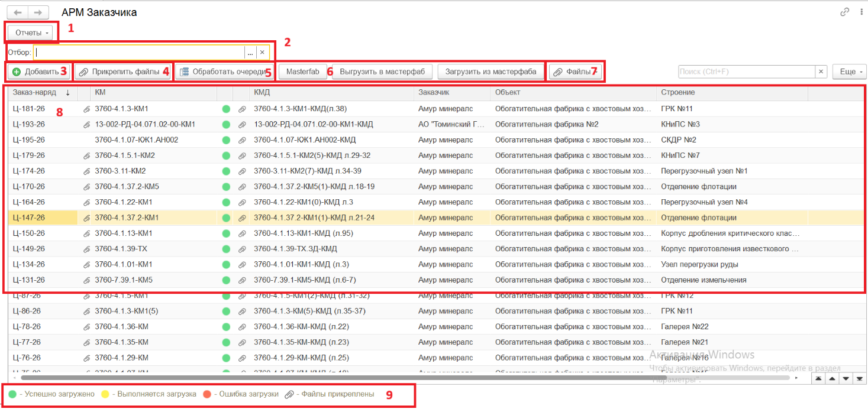
Task: Go forward with the right arrow button
Action: pos(38,12)
